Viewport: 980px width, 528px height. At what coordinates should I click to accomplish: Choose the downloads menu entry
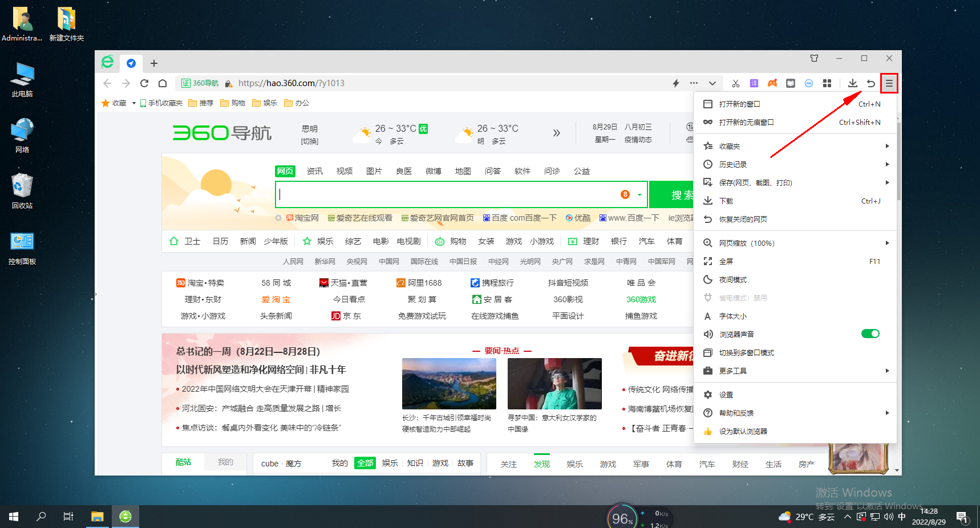pyautogui.click(x=795, y=201)
